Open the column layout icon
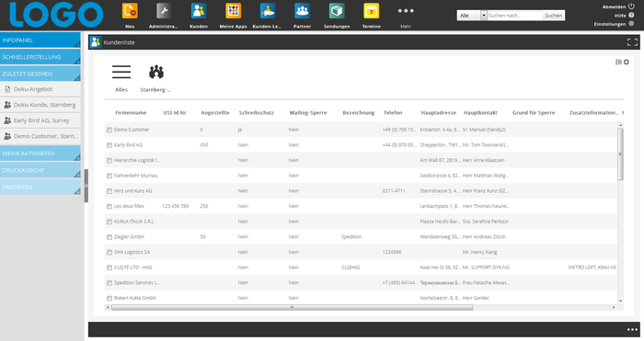The height and width of the screenshot is (341, 644). (618, 62)
